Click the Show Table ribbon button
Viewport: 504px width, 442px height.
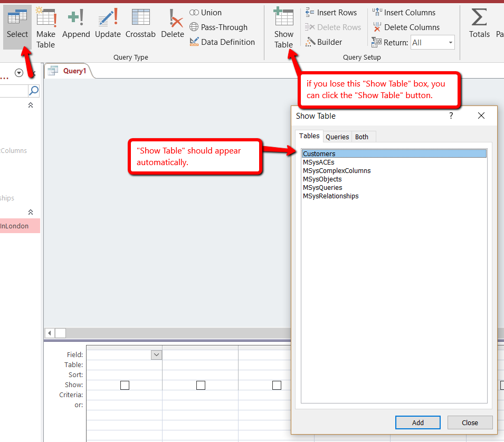[283, 28]
